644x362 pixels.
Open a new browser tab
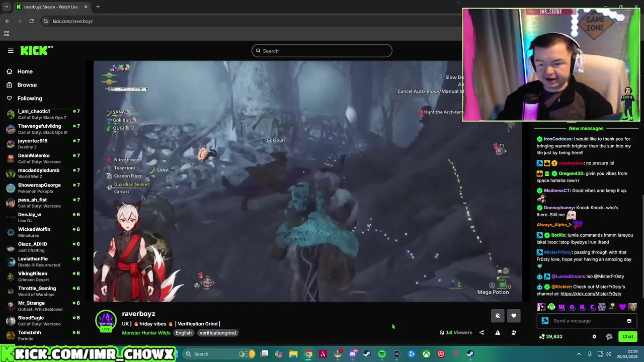click(x=98, y=7)
